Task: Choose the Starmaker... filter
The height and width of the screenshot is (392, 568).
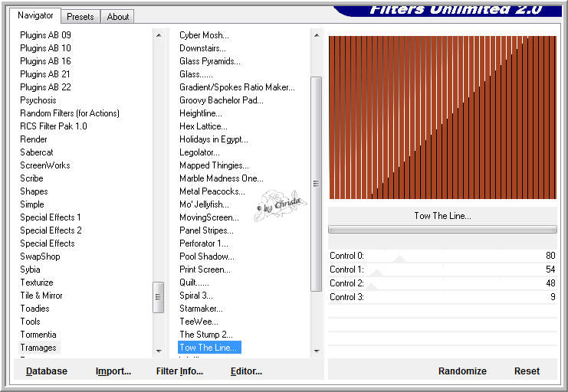Action: 201,309
